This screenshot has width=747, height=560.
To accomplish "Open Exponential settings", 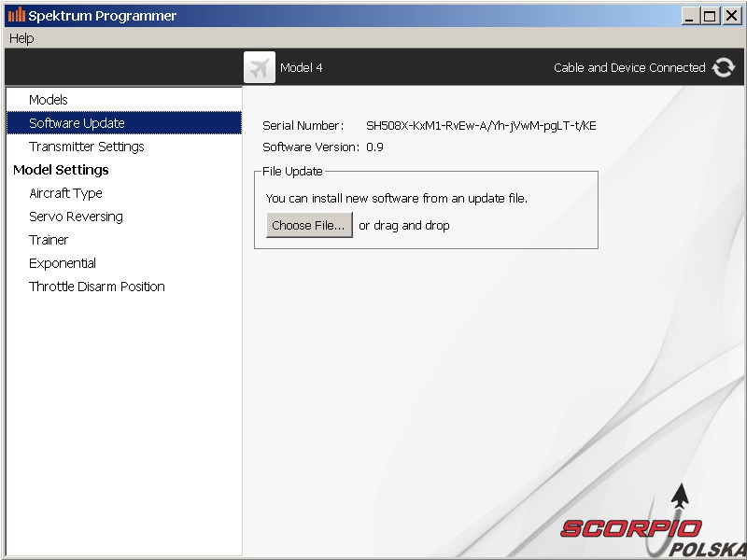I will coord(124,263).
